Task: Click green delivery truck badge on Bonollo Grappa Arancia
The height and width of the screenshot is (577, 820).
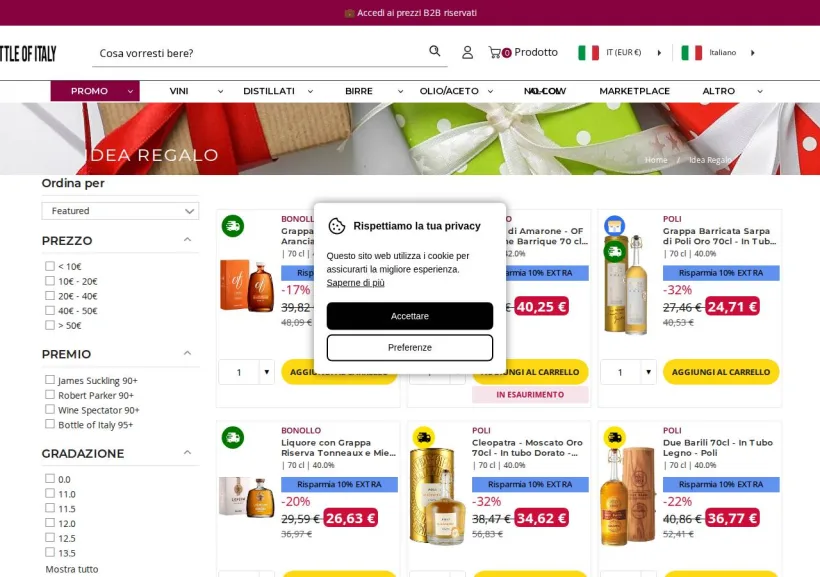Action: 233,226
